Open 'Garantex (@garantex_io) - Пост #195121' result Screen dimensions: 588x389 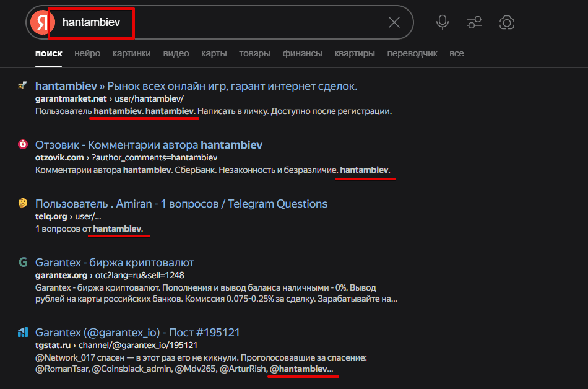click(x=137, y=333)
